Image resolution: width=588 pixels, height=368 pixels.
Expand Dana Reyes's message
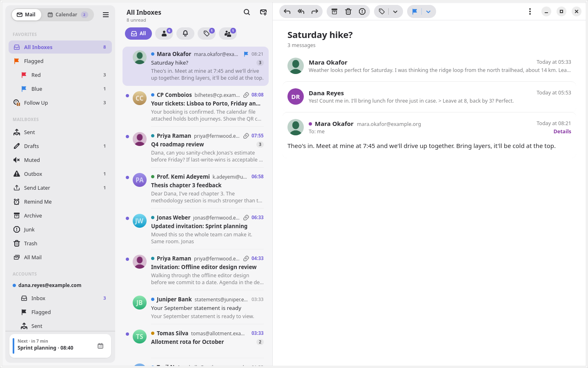click(429, 96)
